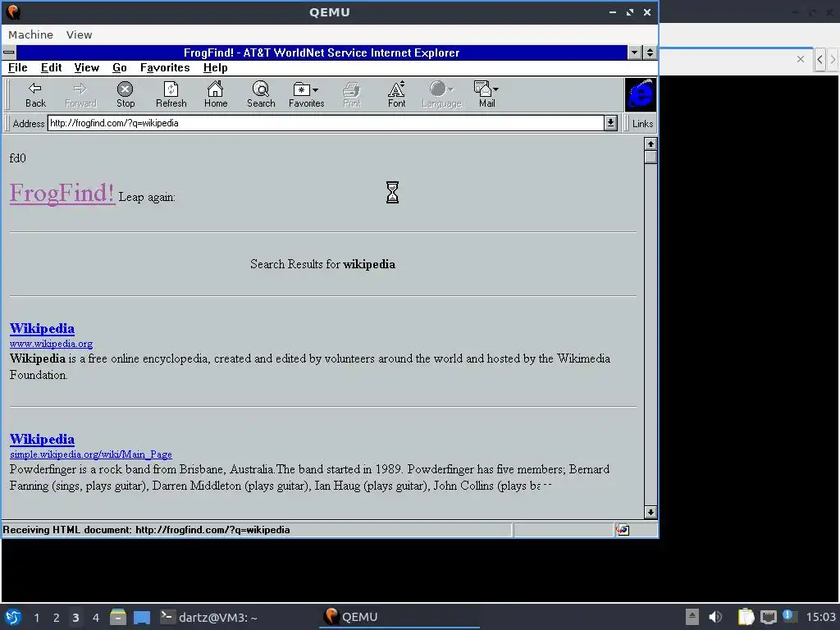This screenshot has height=630, width=840.
Task: Click the vertical scrollbar thumb
Action: 651,157
